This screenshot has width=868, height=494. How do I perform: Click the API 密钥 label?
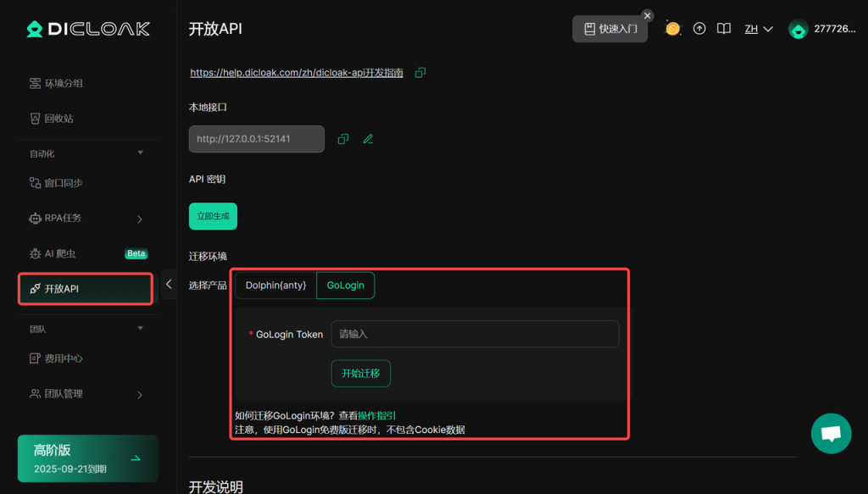point(207,180)
